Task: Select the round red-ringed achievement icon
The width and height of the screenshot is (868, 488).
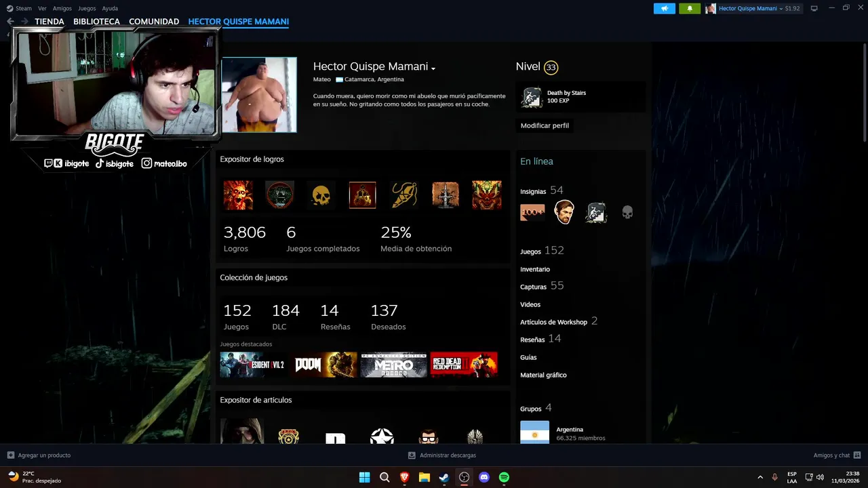Action: point(279,195)
